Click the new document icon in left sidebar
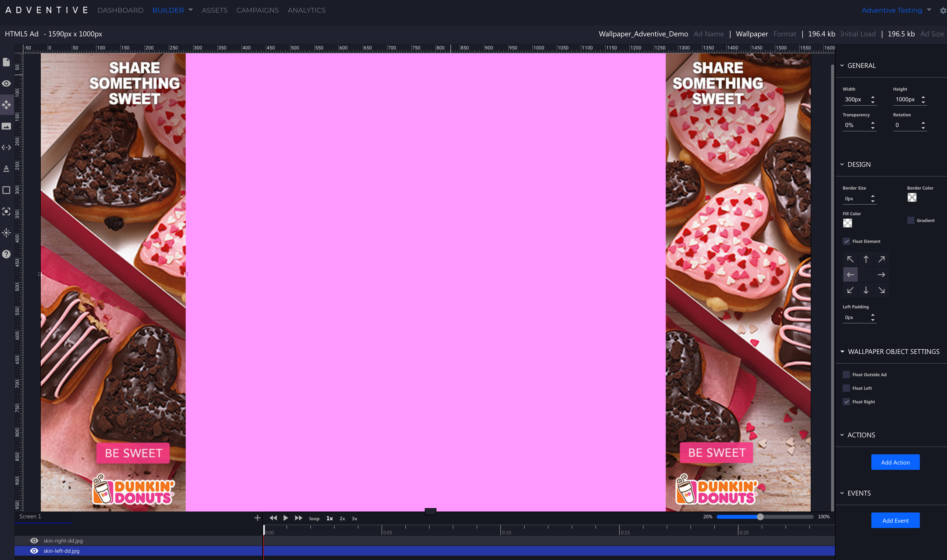Image resolution: width=947 pixels, height=560 pixels. point(6,62)
